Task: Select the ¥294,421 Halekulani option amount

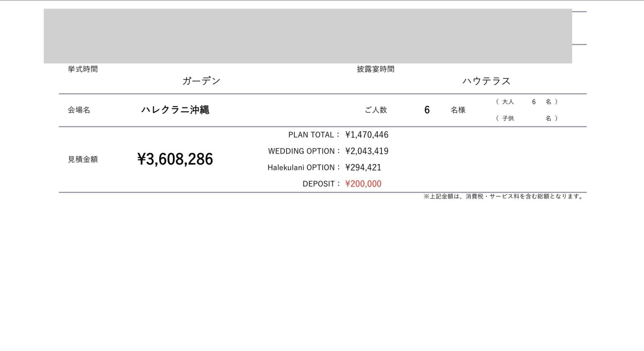Action: point(363,168)
